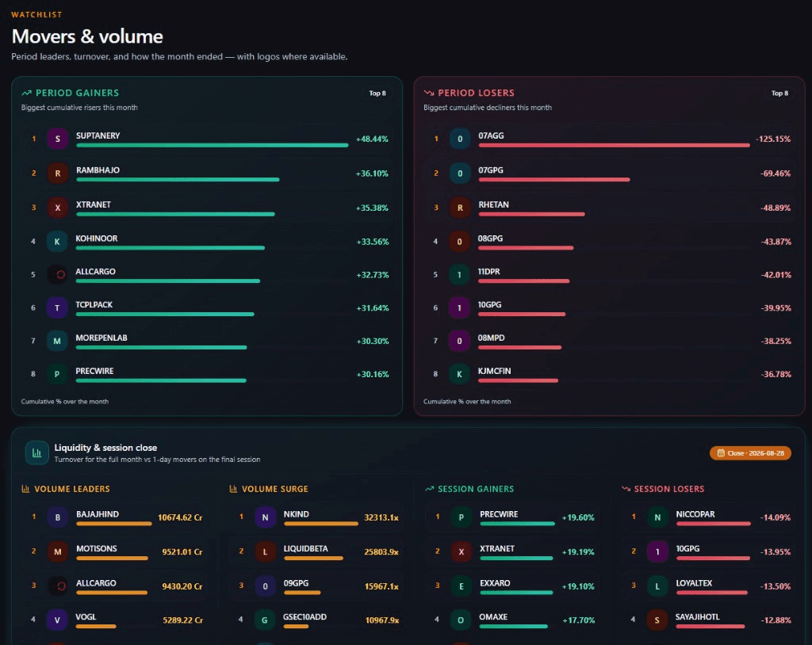Click the KOHINOOR stock name
Screen dimensions: 812x645
[x=97, y=239]
